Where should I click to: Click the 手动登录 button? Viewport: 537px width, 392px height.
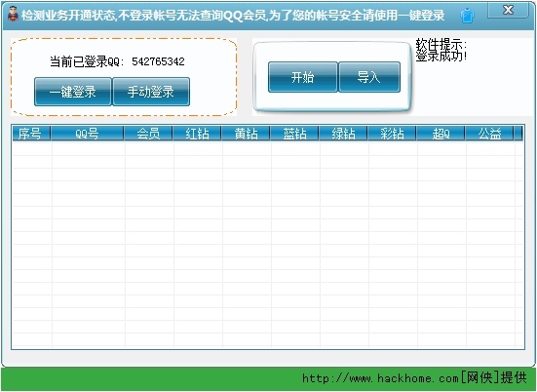pyautogui.click(x=151, y=92)
